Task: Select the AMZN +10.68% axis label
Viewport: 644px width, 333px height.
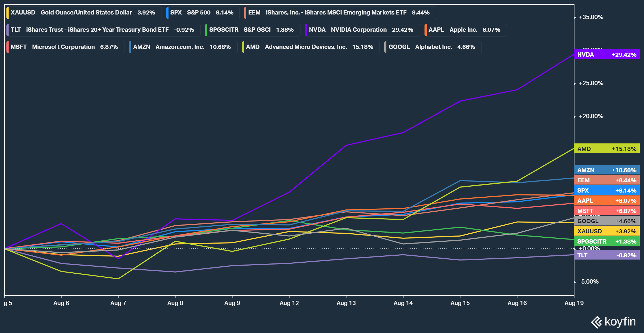Action: [607, 170]
